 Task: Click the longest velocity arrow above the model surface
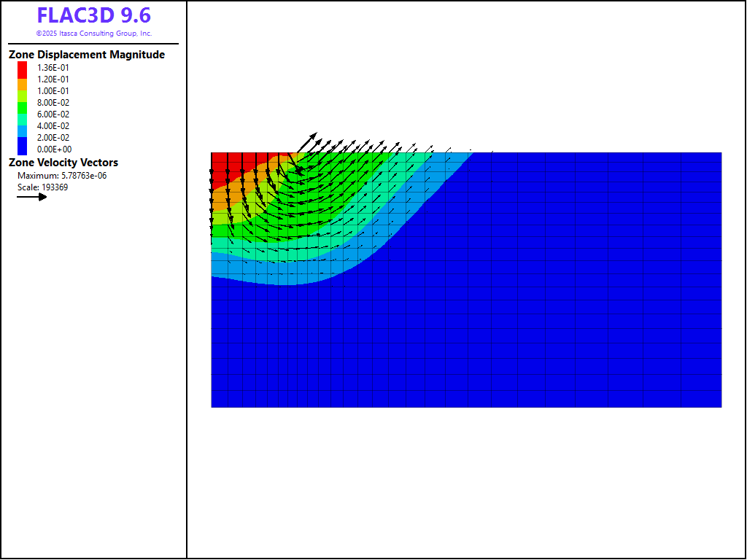tap(307, 141)
